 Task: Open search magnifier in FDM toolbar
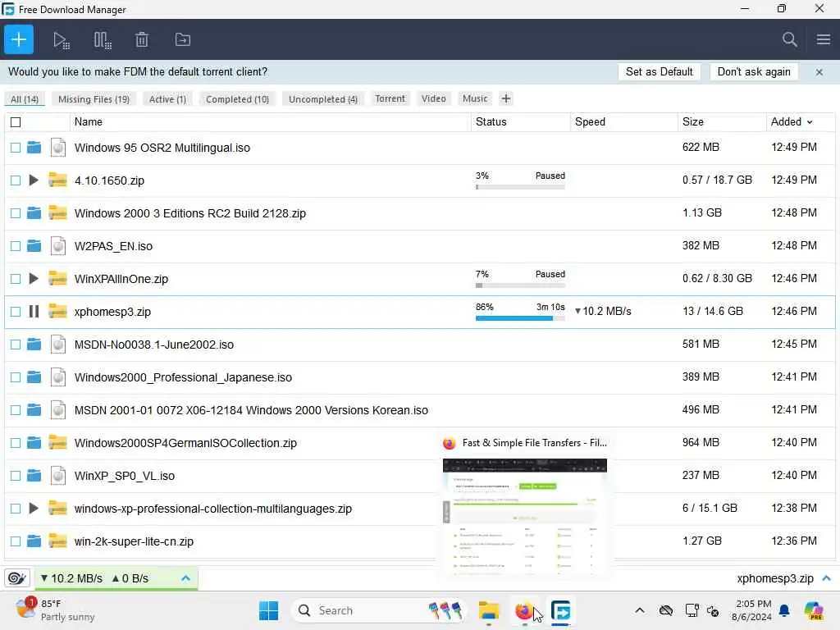click(x=789, y=39)
